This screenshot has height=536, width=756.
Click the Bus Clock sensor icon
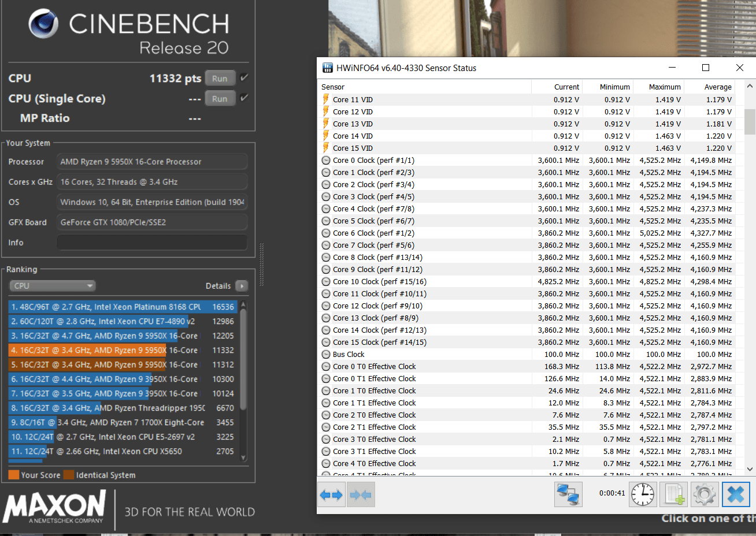[x=326, y=354]
